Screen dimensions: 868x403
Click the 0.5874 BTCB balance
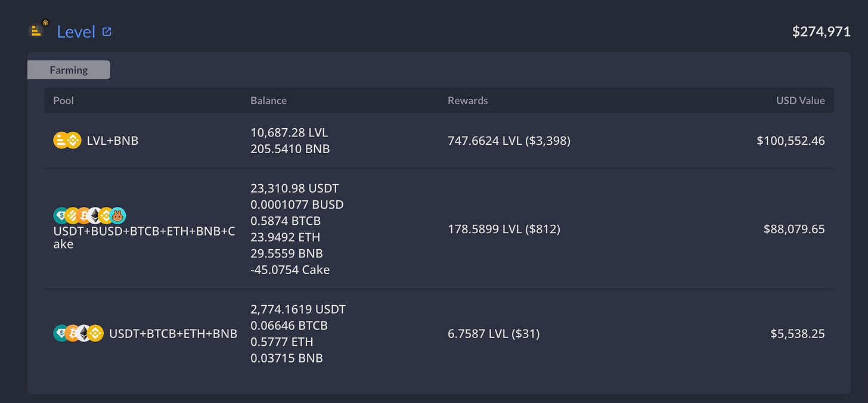(x=286, y=221)
